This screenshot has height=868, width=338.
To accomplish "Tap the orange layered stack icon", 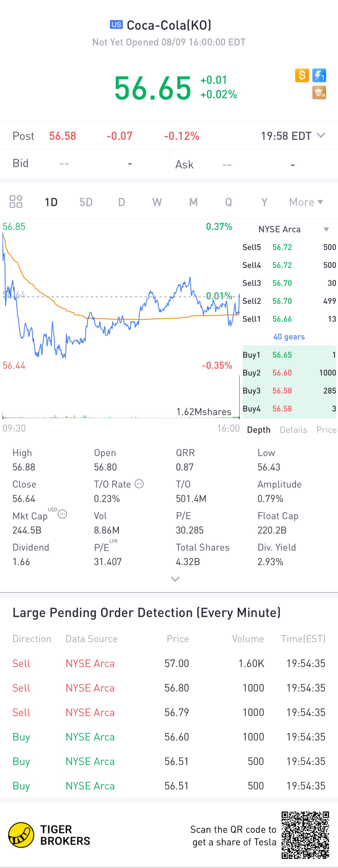I will [319, 93].
